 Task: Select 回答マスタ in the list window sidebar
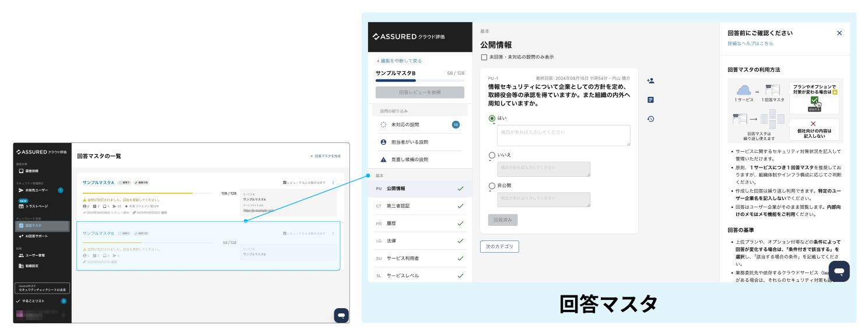(x=42, y=225)
